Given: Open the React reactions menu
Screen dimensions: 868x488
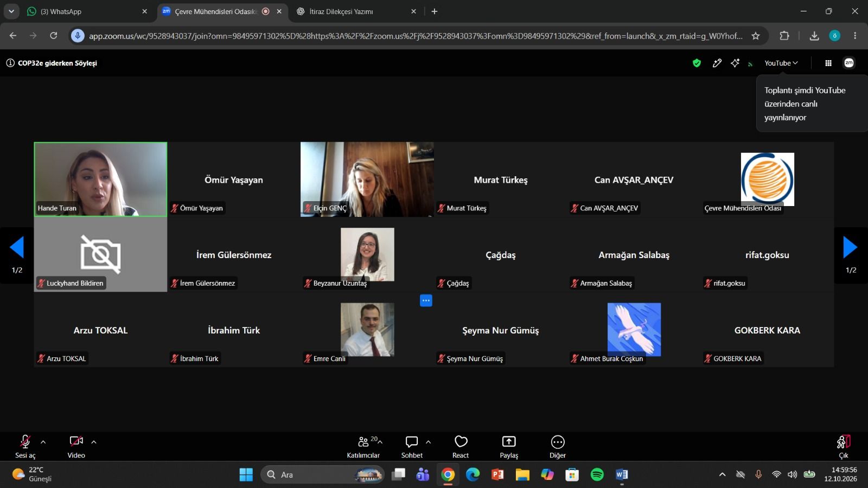Looking at the screenshot, I should coord(461,447).
